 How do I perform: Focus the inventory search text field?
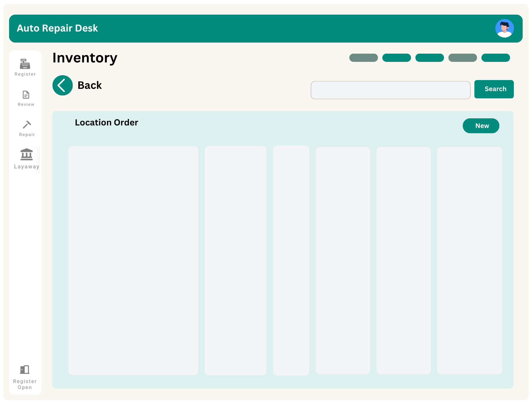[390, 90]
